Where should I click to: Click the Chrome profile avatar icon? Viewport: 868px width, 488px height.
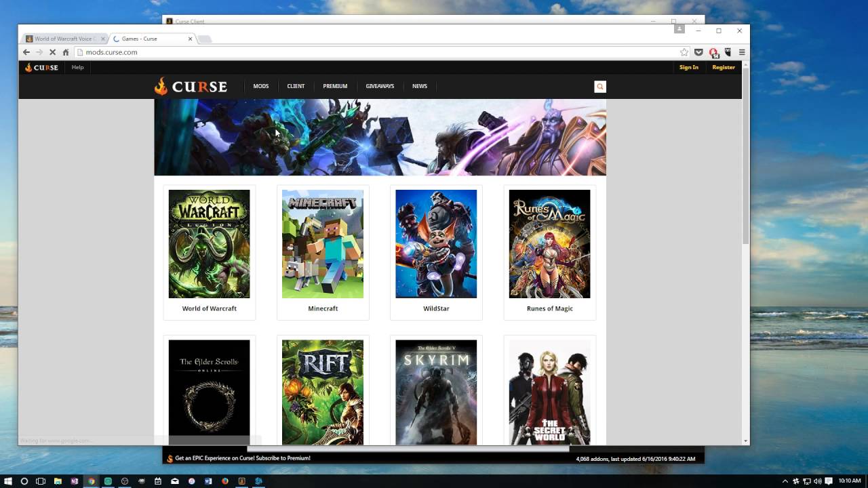click(x=679, y=28)
